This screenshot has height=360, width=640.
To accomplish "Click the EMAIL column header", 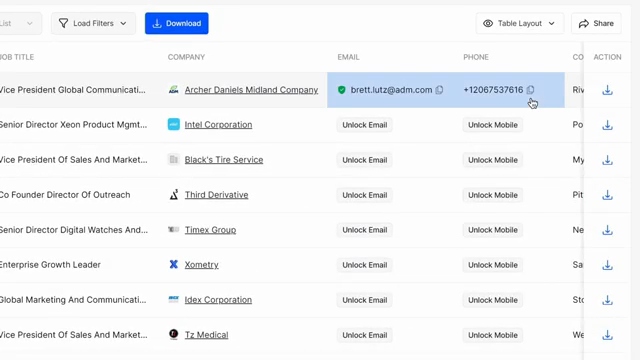I will (348, 57).
